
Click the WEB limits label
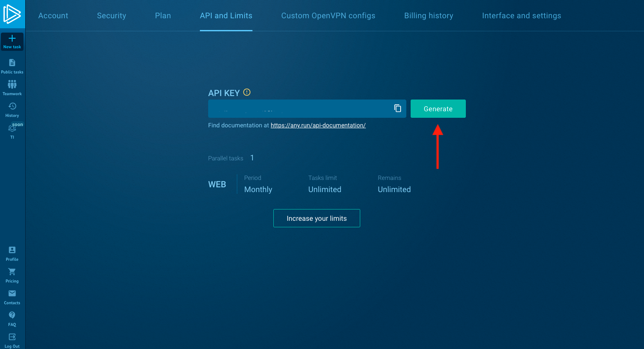[x=217, y=184]
